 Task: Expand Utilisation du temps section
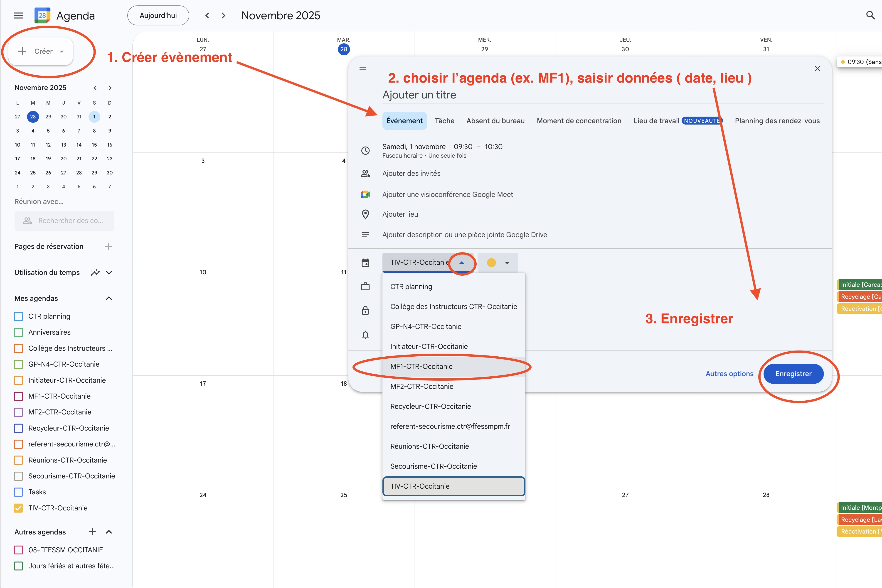109,273
